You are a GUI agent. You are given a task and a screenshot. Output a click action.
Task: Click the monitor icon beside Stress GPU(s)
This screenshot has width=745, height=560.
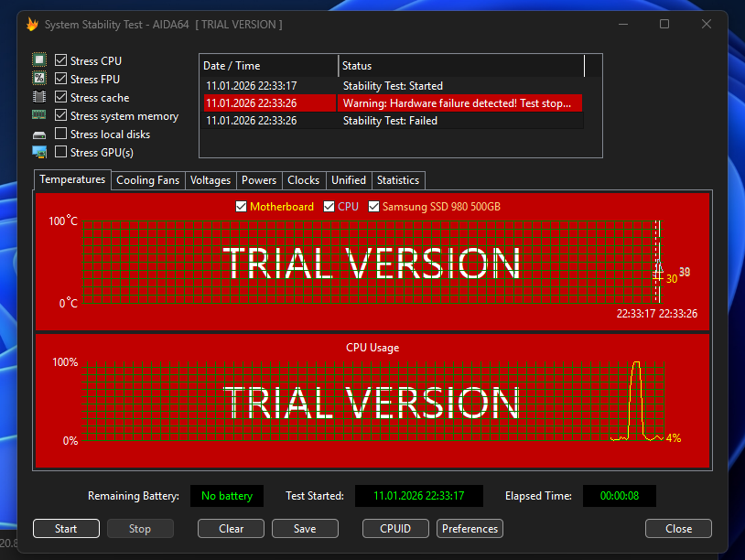(39, 152)
